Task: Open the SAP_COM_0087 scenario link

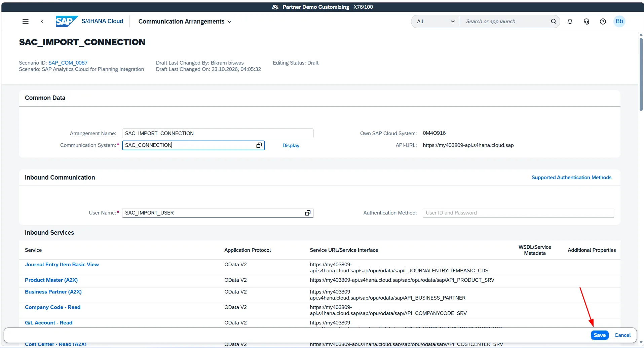Action: (68, 63)
